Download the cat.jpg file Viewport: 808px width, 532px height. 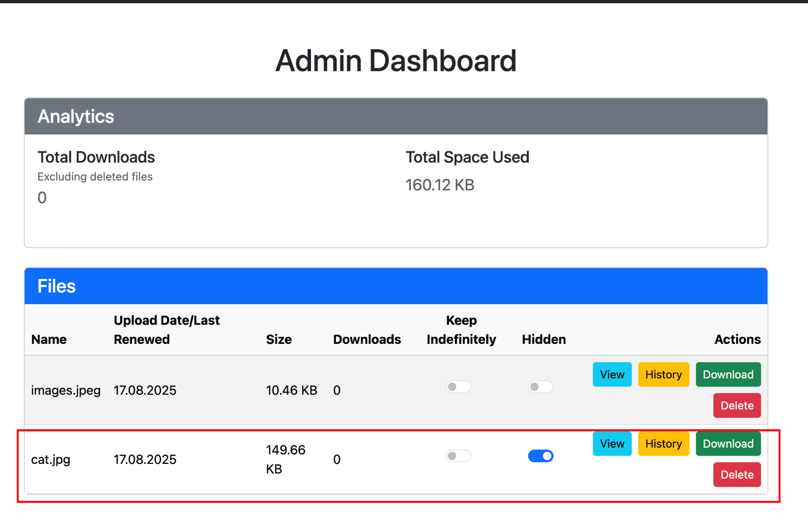tap(728, 443)
